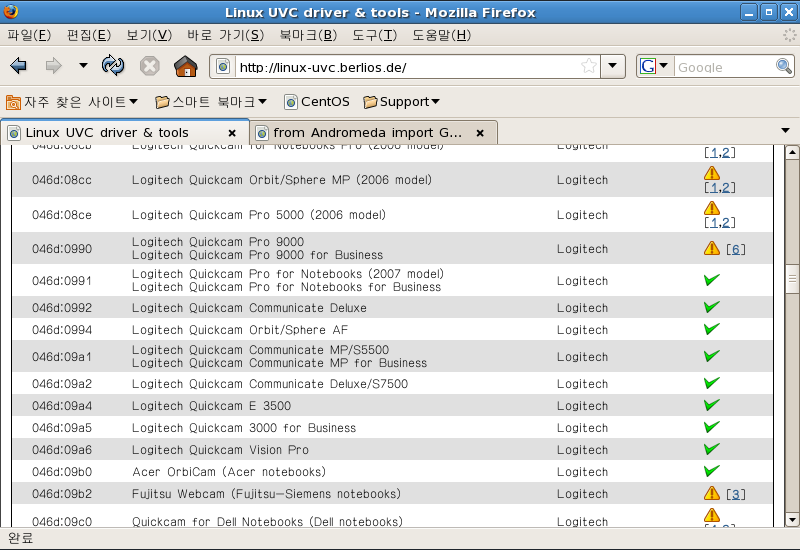This screenshot has width=800, height=550.
Task: Click the search magnifier icon
Action: (x=784, y=66)
